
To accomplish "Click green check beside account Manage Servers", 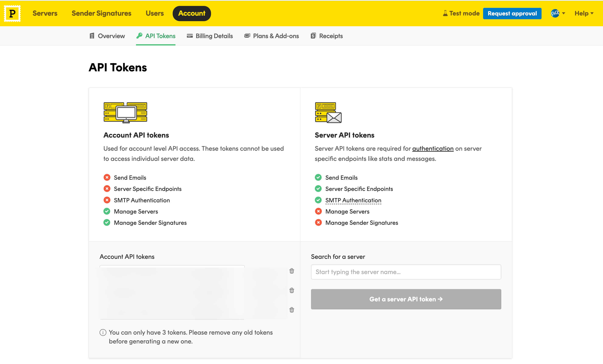I will click(107, 211).
